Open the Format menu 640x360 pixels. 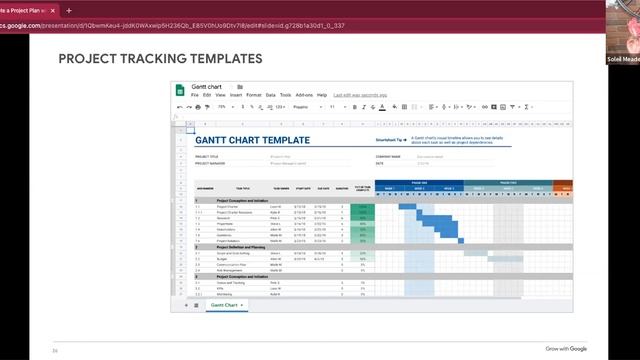pyautogui.click(x=253, y=95)
